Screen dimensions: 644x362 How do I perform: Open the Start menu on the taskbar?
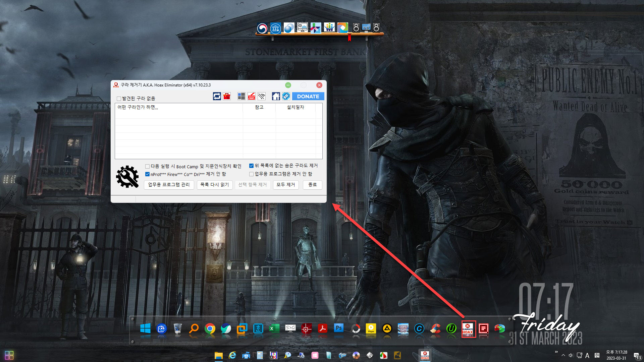(x=9, y=355)
